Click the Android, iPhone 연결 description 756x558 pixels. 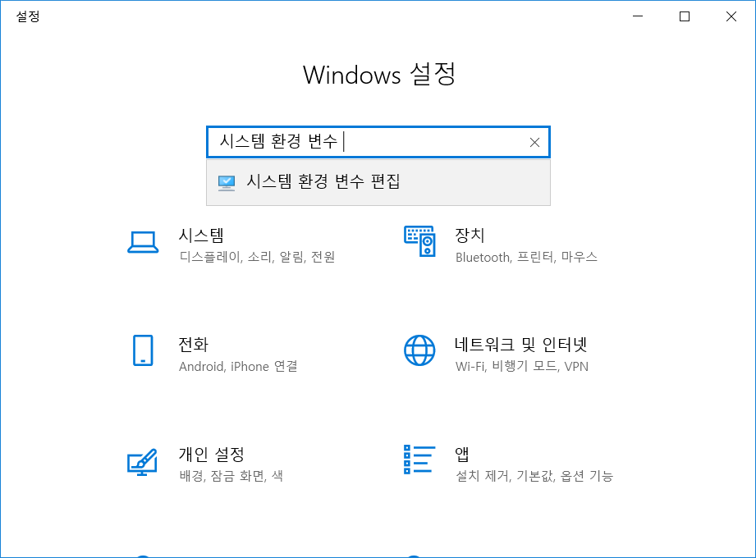click(x=238, y=366)
